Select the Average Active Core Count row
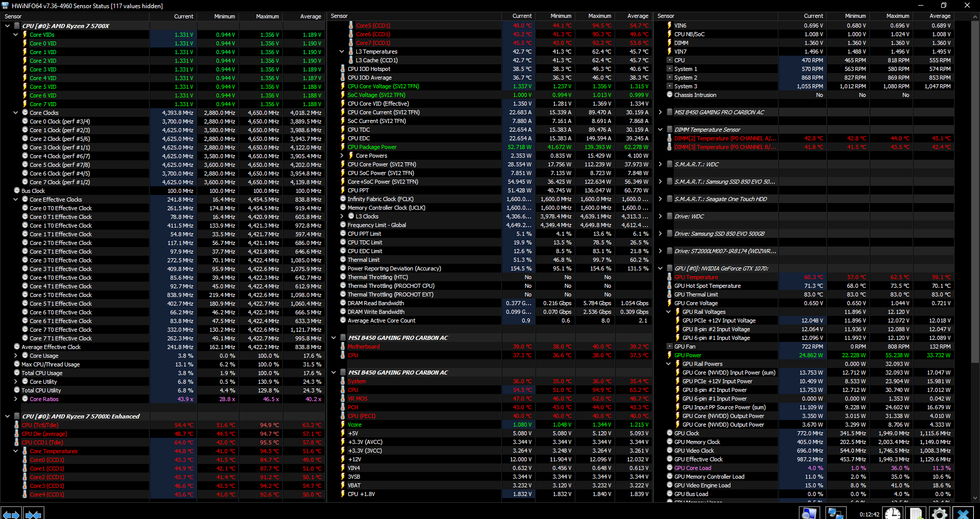Screen dimensions: 980x519 490,320
